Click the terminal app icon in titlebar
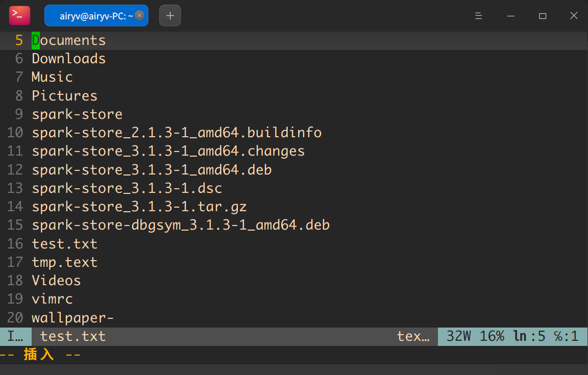Image resolution: width=588 pixels, height=375 pixels. (19, 15)
